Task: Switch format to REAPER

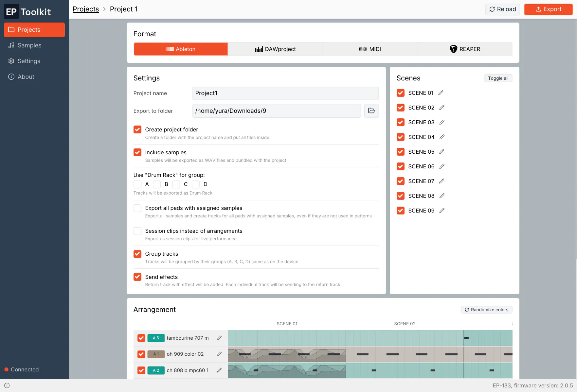Action: point(465,49)
